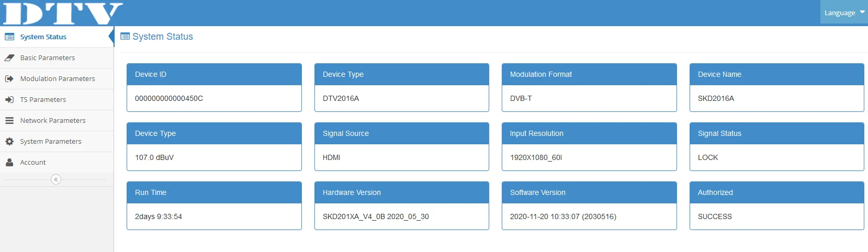Open Basic Parameters menu item
This screenshot has width=868, height=252.
(57, 58)
